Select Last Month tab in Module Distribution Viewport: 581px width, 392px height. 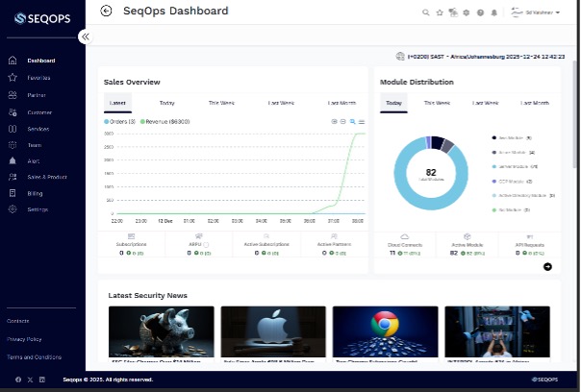[534, 103]
